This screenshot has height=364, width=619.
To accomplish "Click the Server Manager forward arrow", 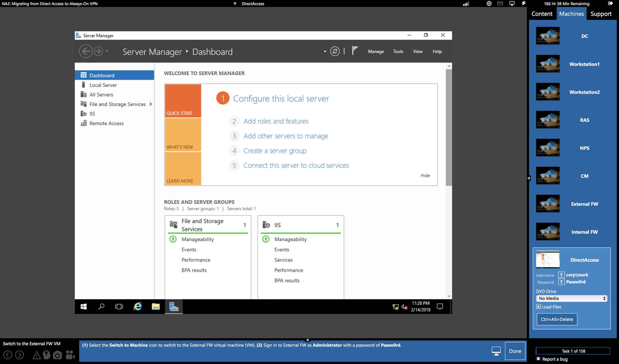I will point(98,51).
